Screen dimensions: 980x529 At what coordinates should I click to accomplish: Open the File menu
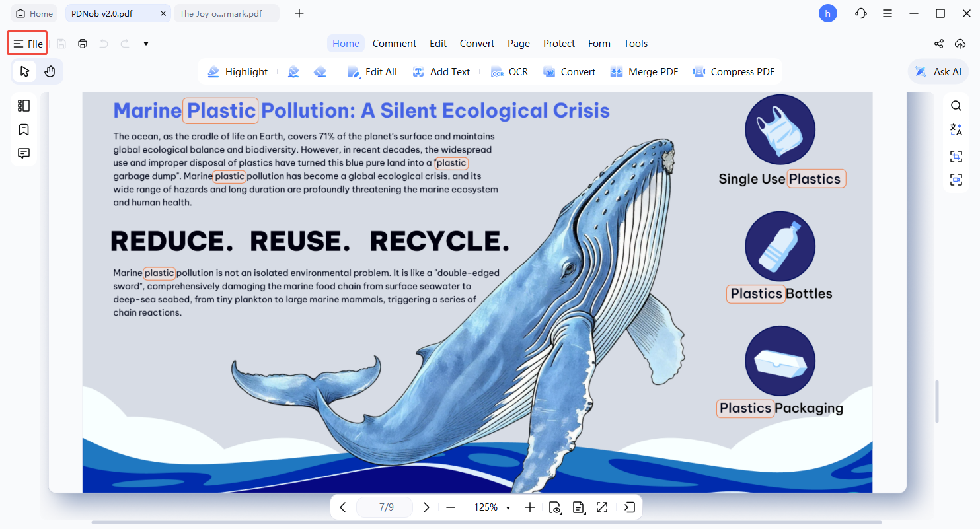pyautogui.click(x=28, y=44)
